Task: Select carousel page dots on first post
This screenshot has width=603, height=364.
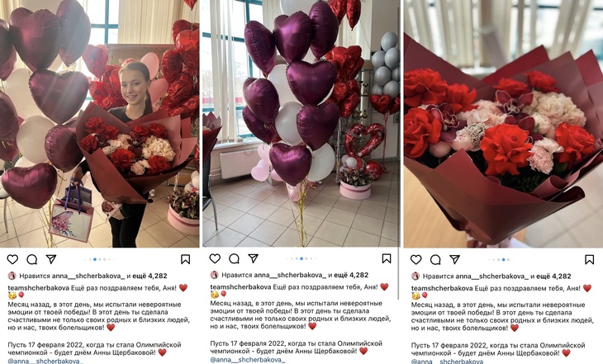Action: pyautogui.click(x=100, y=259)
